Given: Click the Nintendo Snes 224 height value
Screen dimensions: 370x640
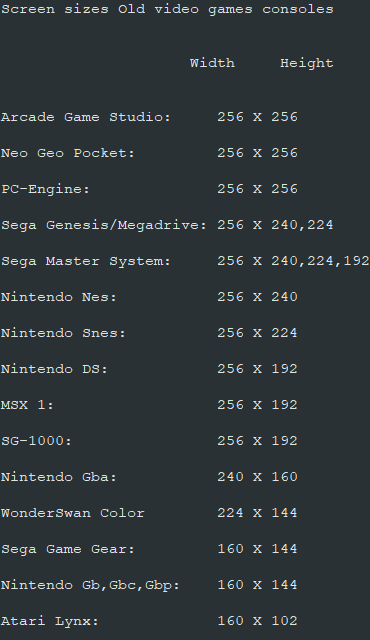Looking at the screenshot, I should 284,333.
